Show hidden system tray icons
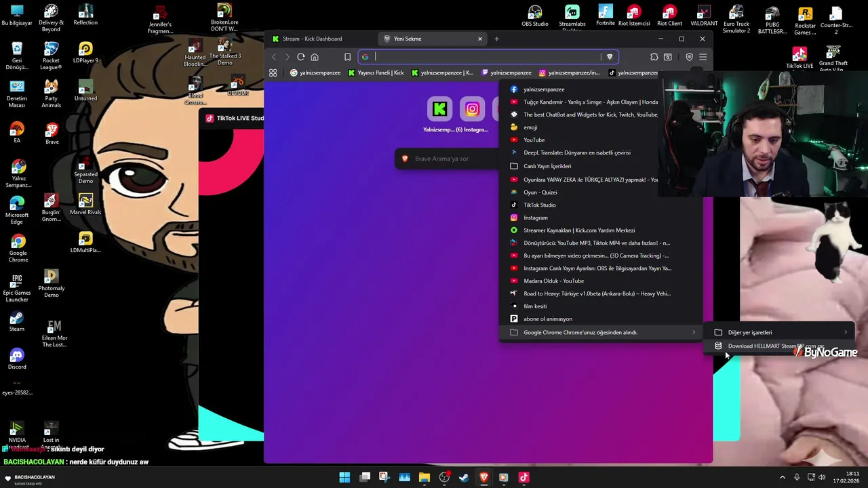The width and height of the screenshot is (868, 488). click(x=782, y=477)
